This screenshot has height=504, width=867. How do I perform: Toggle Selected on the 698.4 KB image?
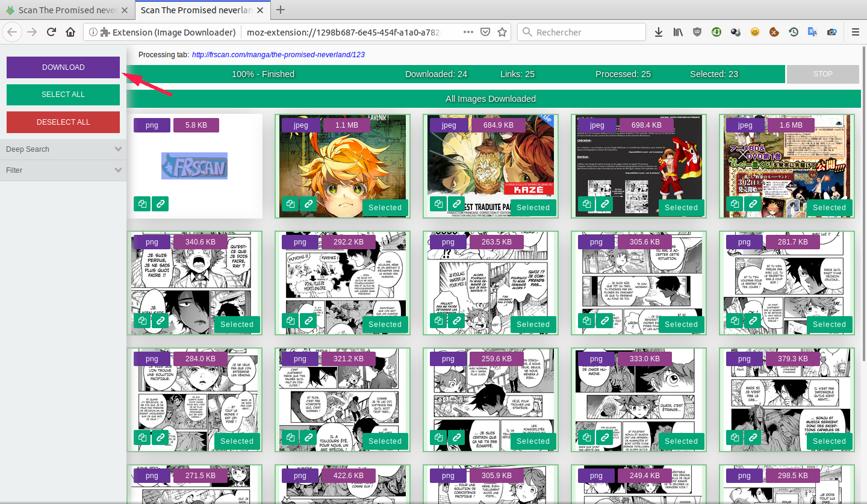tap(682, 207)
